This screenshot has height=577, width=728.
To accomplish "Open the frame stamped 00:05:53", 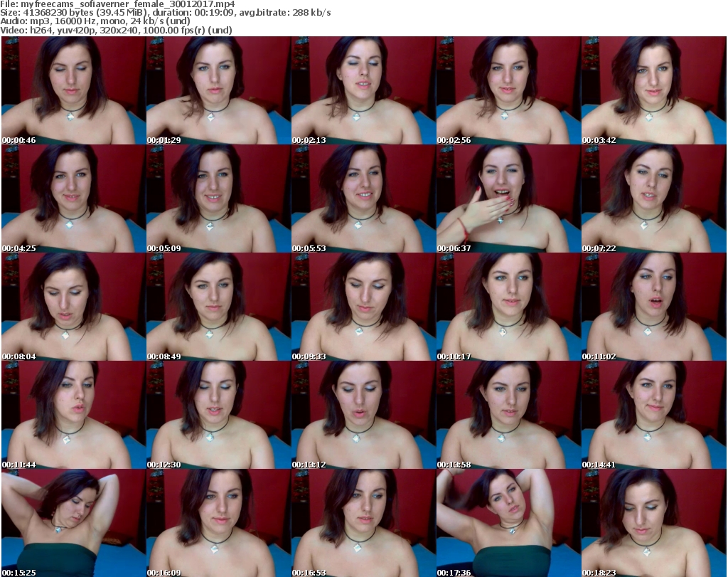I will point(363,198).
